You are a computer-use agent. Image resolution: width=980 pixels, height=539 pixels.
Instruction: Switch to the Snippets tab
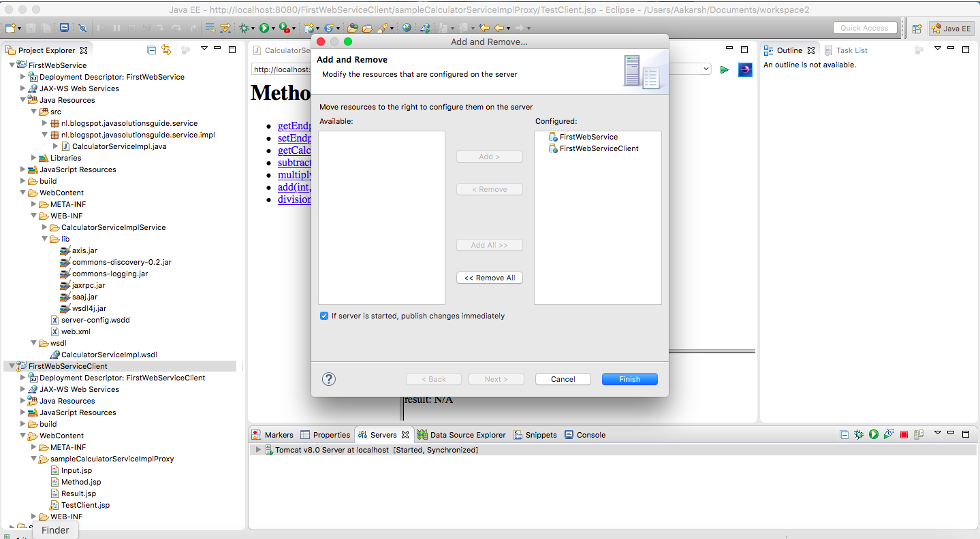point(535,435)
